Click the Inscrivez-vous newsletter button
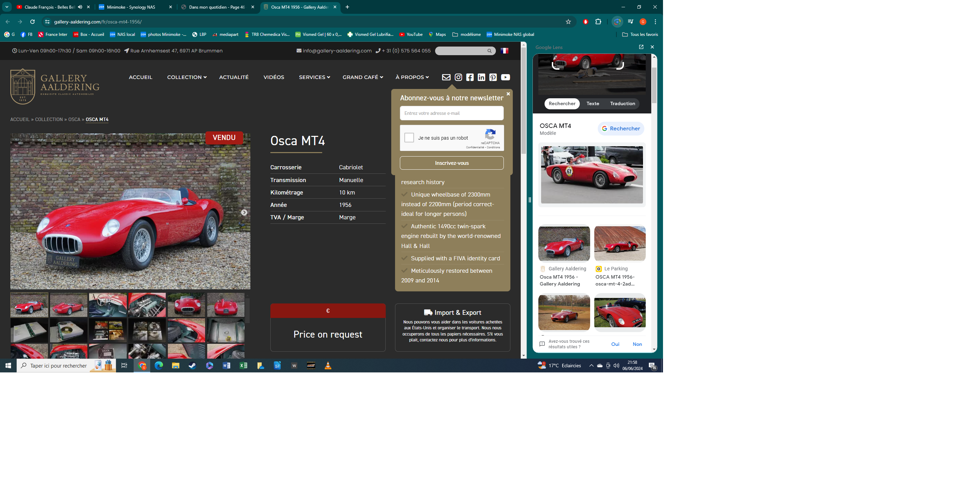 point(452,163)
